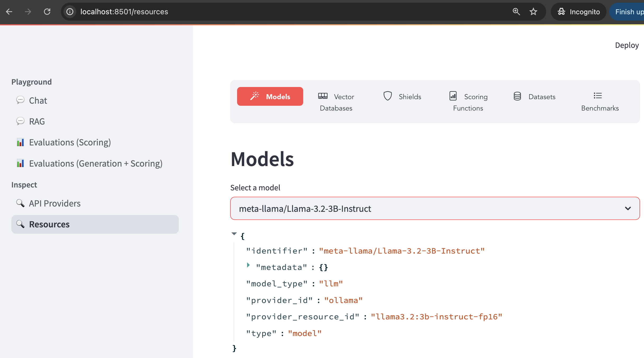
Task: Click the "llama3.2:3b-instruct-fp16" value
Action: point(437,317)
